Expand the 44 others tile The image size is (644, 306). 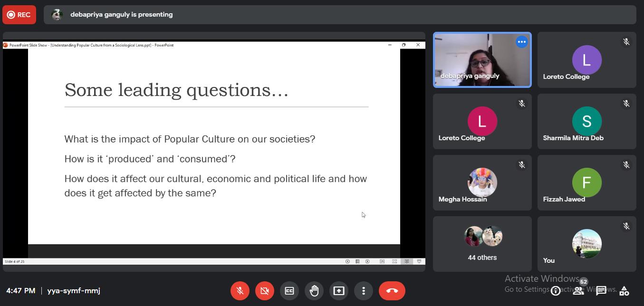pos(482,244)
